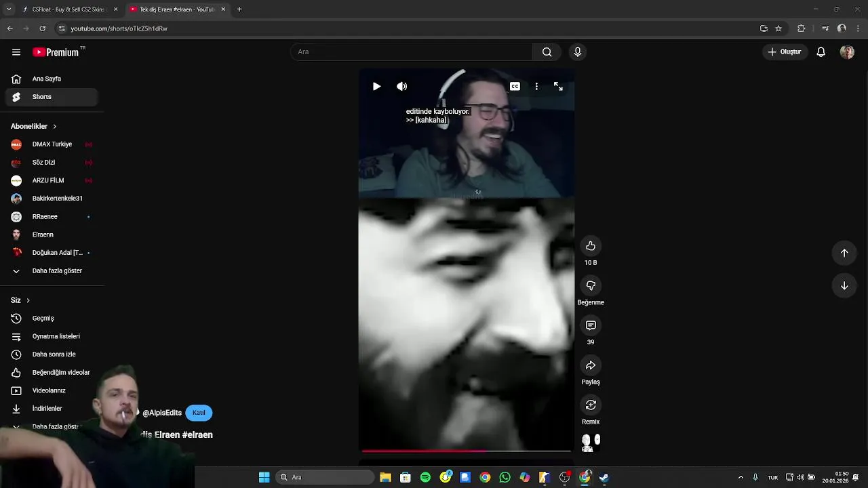This screenshot has height=488, width=868.
Task: Open the YouTube hamburger guide menu
Action: coord(16,52)
